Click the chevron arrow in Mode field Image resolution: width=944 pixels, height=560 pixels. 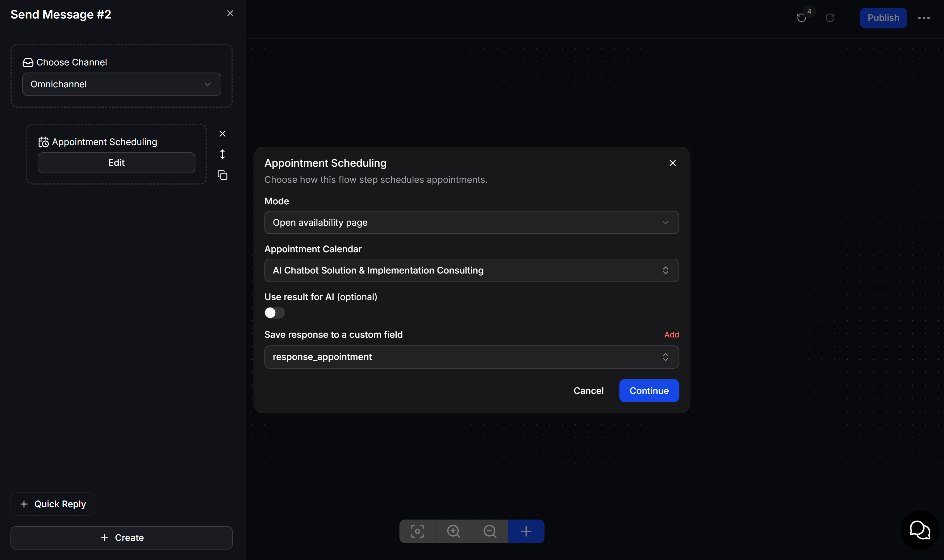[666, 223]
